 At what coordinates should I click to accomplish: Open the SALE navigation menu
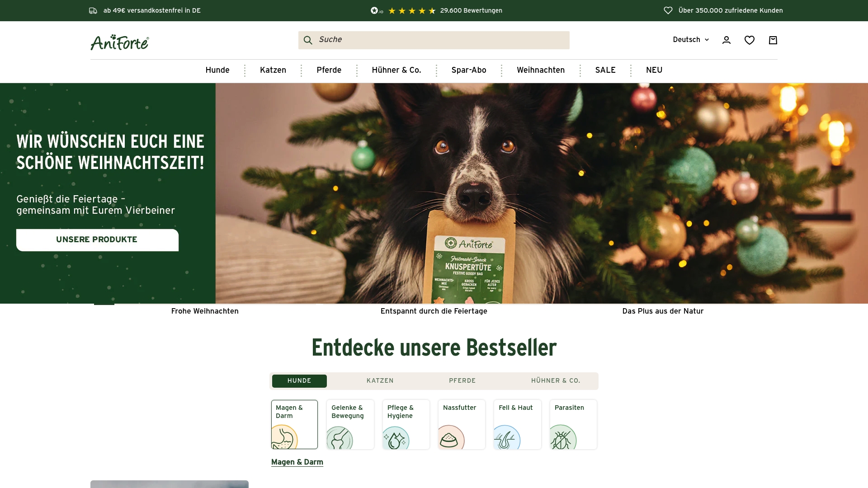tap(605, 70)
